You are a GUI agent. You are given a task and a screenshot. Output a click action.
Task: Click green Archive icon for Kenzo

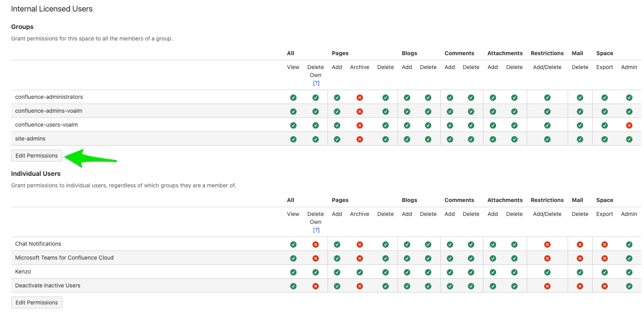(x=359, y=272)
